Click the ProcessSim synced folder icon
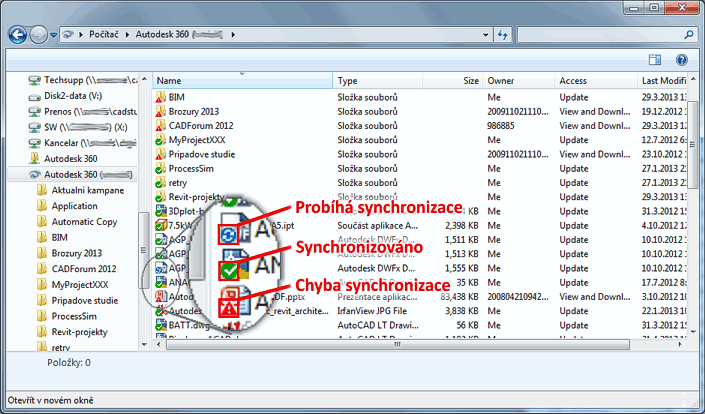This screenshot has width=705, height=414. coord(160,169)
